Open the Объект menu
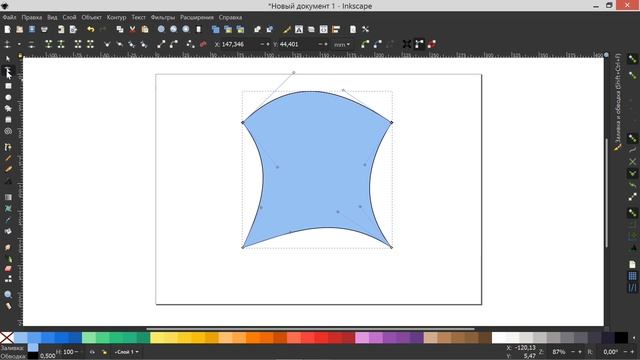This screenshot has width=640, height=360. click(x=91, y=18)
